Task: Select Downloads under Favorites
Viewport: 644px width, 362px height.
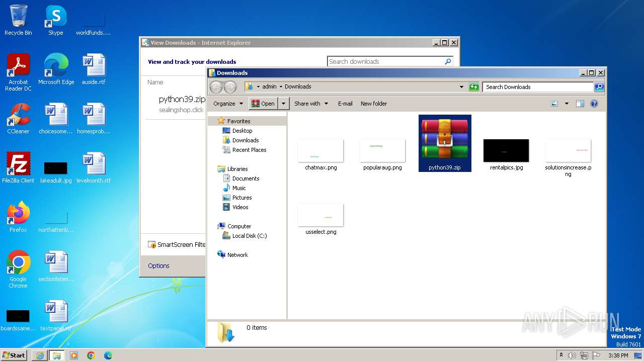Action: (245, 140)
